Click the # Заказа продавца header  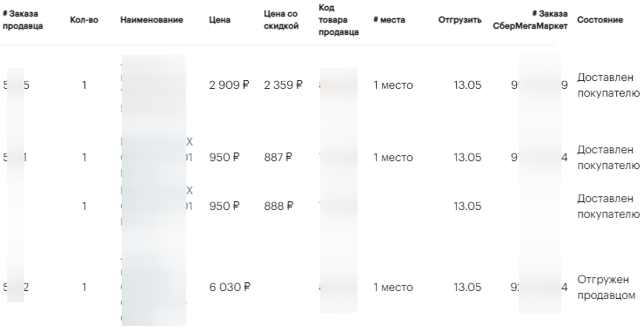pos(23,20)
